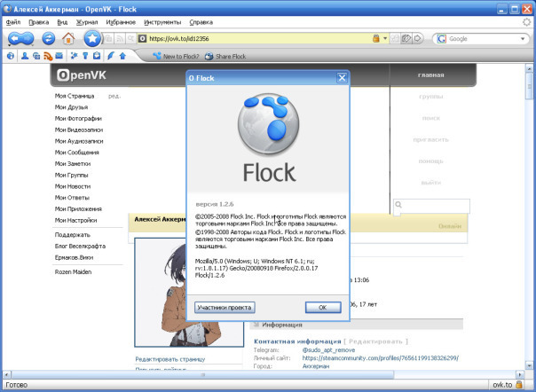Open Мои Новости sidebar link
This screenshot has width=536, height=392.
point(73,186)
